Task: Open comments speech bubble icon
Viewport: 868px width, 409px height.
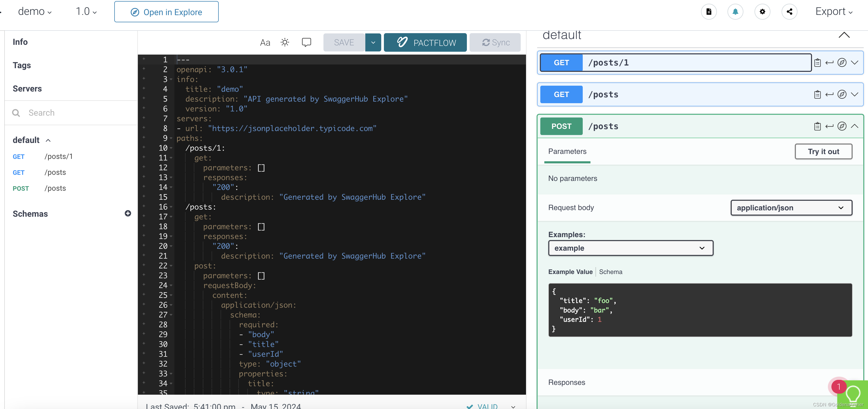Action: coord(306,42)
